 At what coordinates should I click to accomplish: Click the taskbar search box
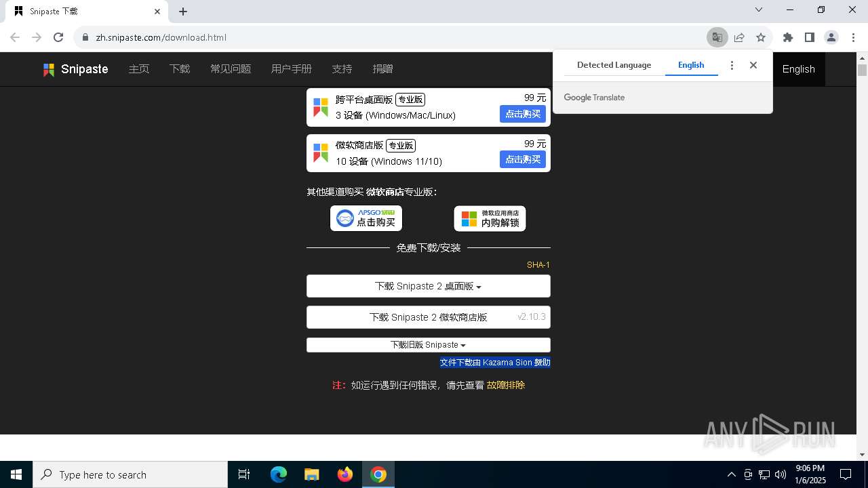130,474
